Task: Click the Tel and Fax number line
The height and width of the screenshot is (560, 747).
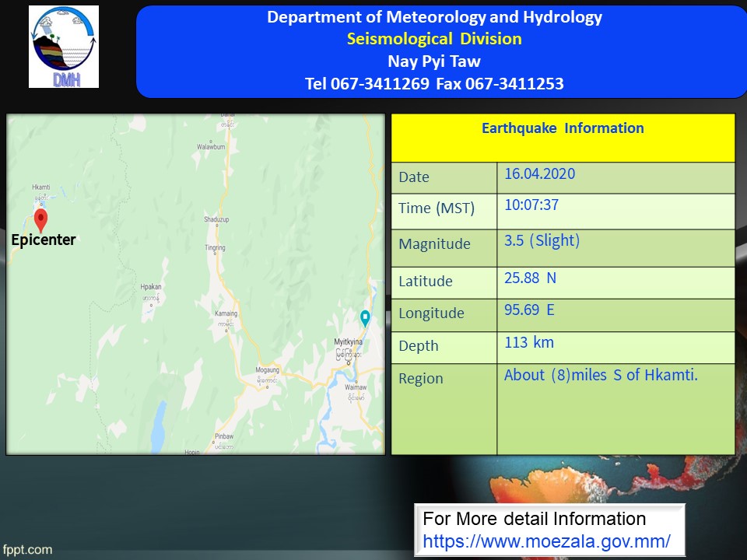Action: (x=434, y=83)
